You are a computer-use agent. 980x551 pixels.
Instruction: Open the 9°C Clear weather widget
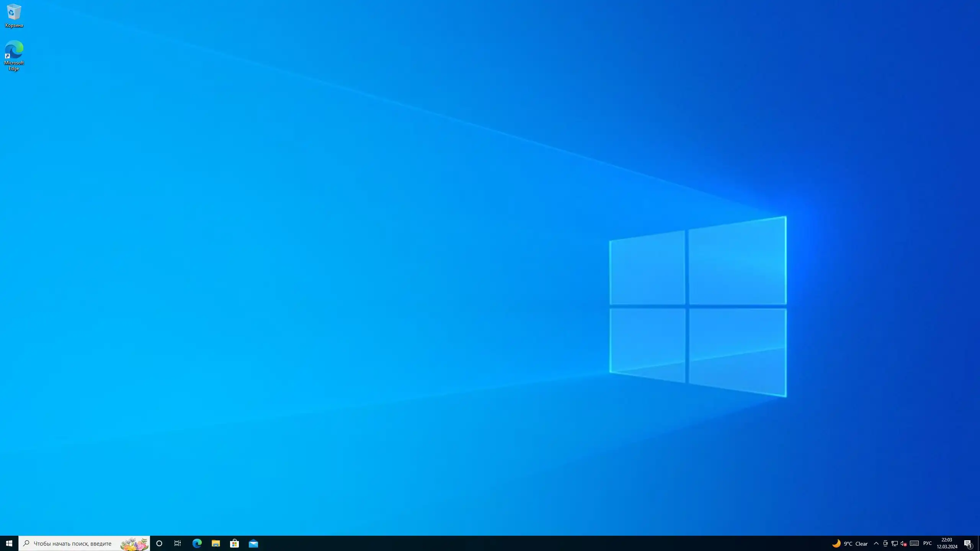[x=850, y=543]
